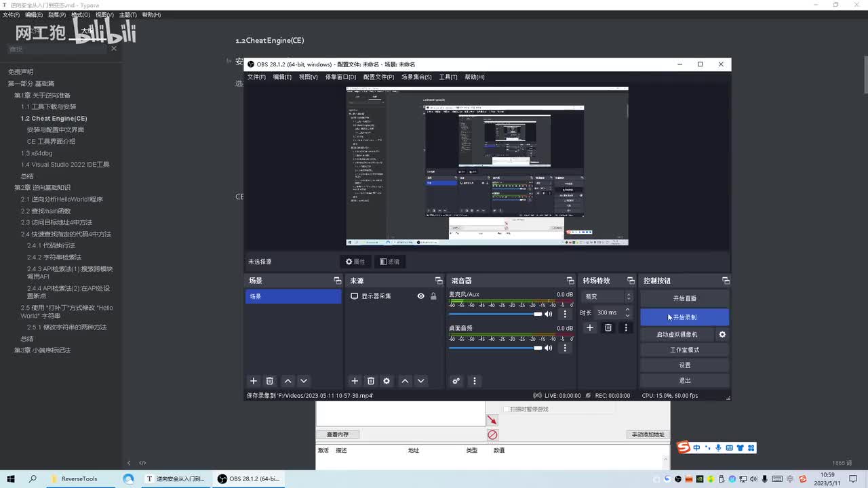Viewport: 868px width, 488px height.
Task: Move source down in the sources list
Action: (x=420, y=381)
